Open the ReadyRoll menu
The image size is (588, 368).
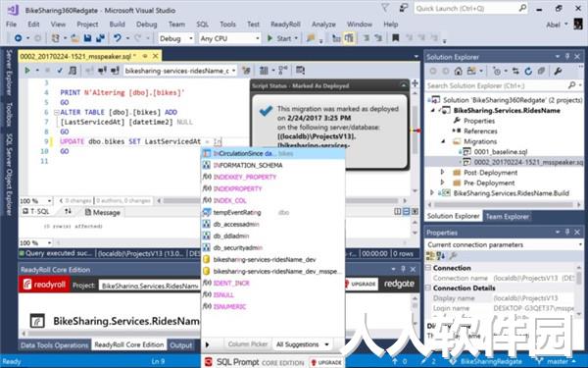[x=285, y=25]
